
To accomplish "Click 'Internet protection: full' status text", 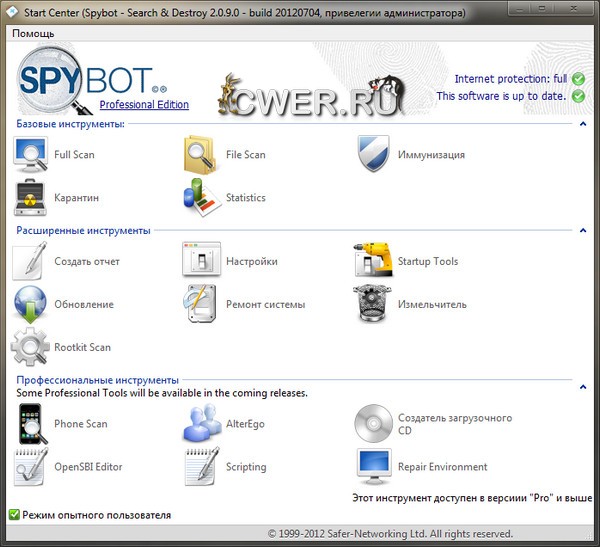I will 511,79.
